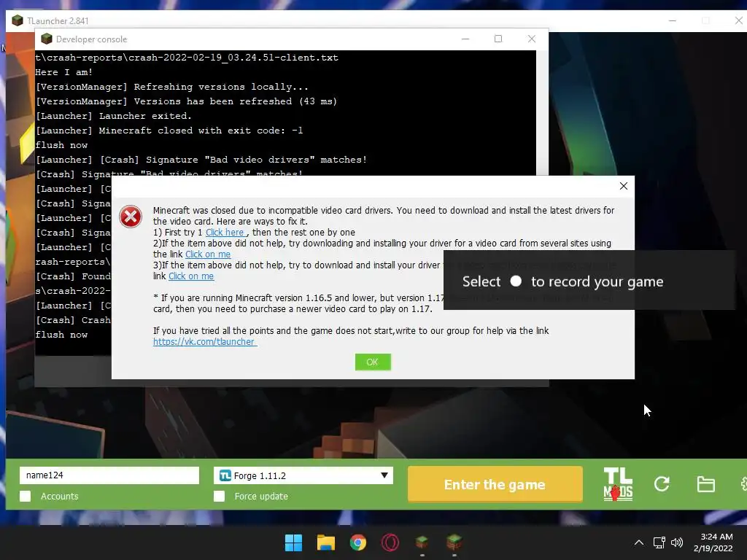Viewport: 747px width, 560px height.
Task: Enable the Force update checkbox
Action: (x=219, y=496)
